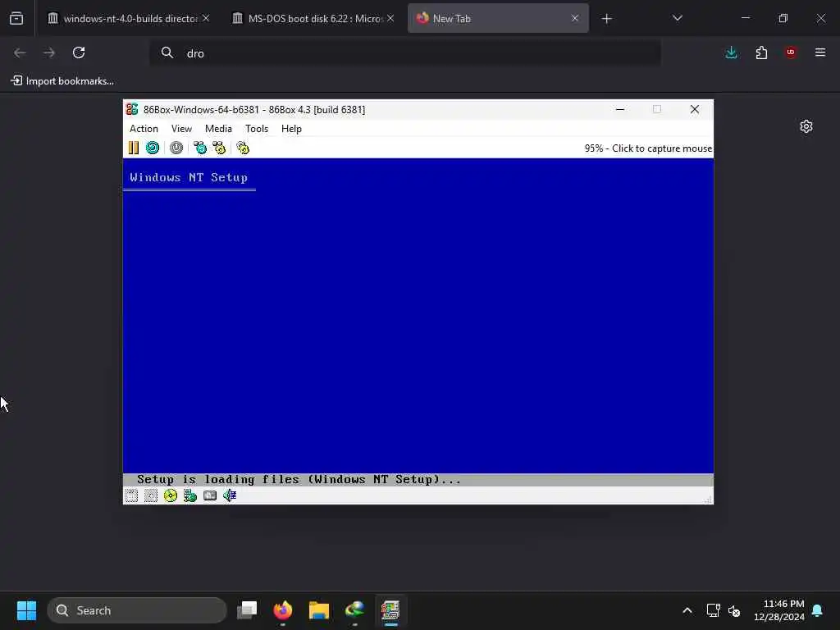Viewport: 840px width, 630px height.
Task: Open Firefox downloads panel
Action: pos(731,52)
